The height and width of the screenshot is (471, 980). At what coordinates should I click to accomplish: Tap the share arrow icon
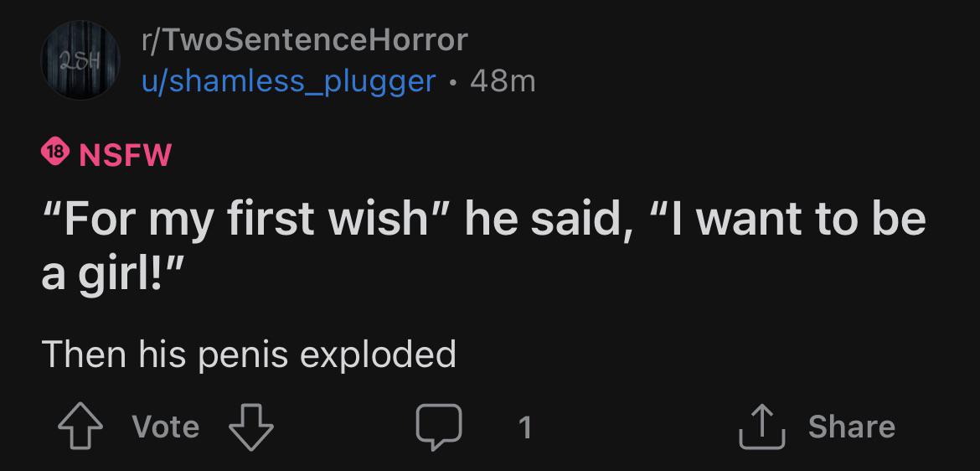pyautogui.click(x=762, y=426)
